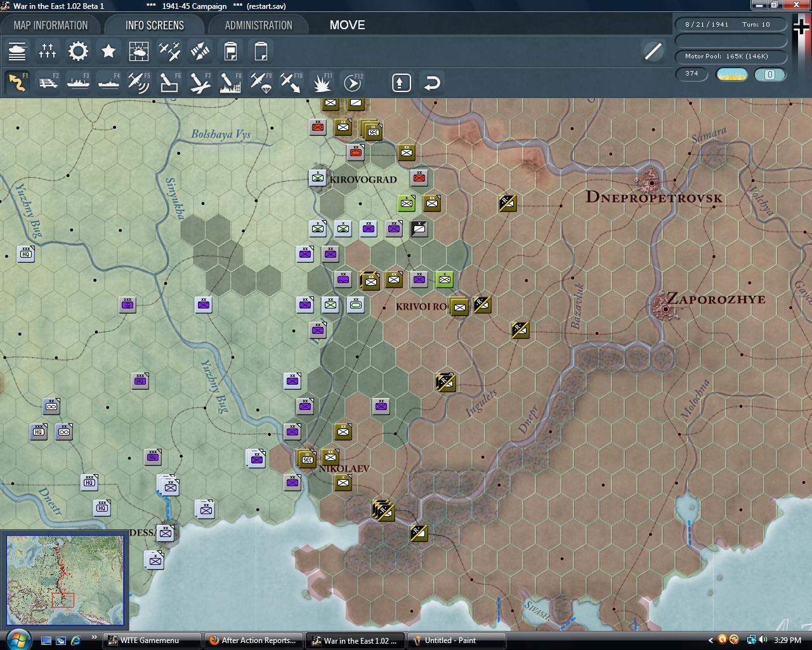Click the MOVE mode label

pyautogui.click(x=347, y=25)
